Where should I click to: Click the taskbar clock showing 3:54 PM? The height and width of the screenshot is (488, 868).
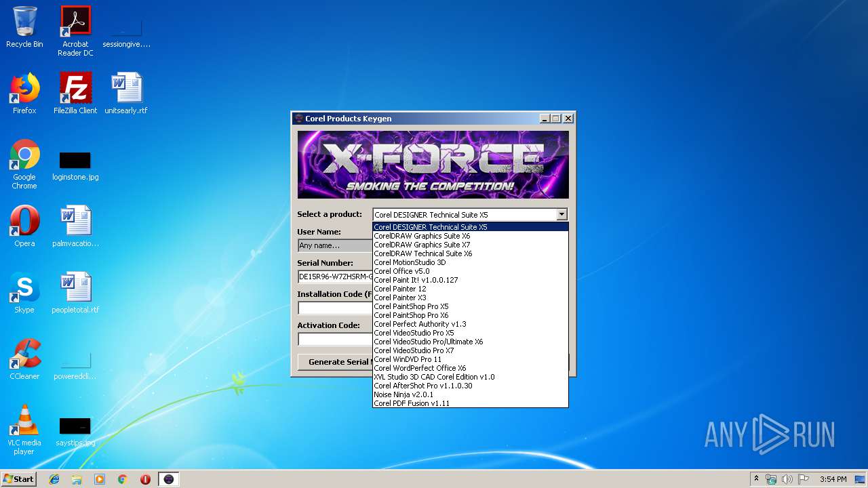[833, 479]
